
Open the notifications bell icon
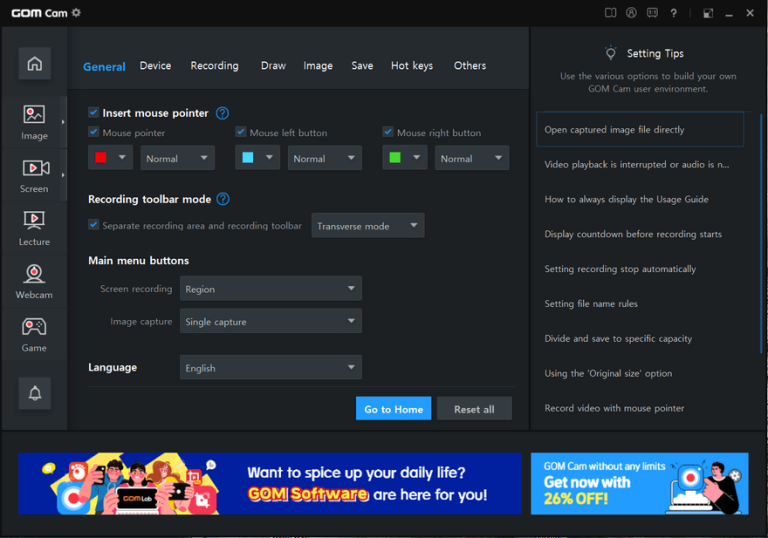click(34, 393)
